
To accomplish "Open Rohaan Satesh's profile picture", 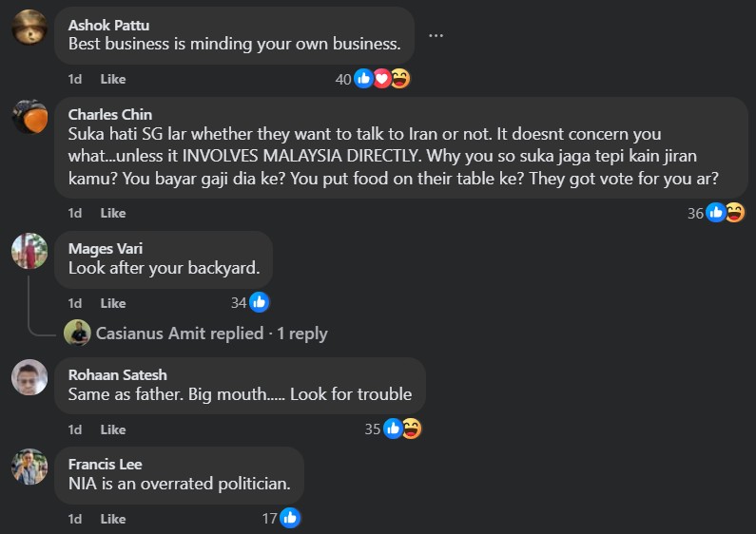I will [29, 377].
